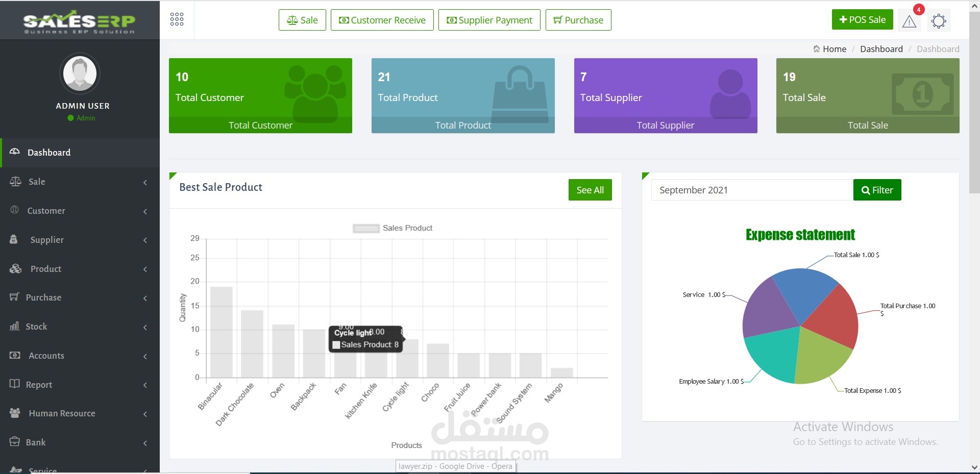
Task: Expand the Report sidebar menu chevron
Action: (145, 385)
